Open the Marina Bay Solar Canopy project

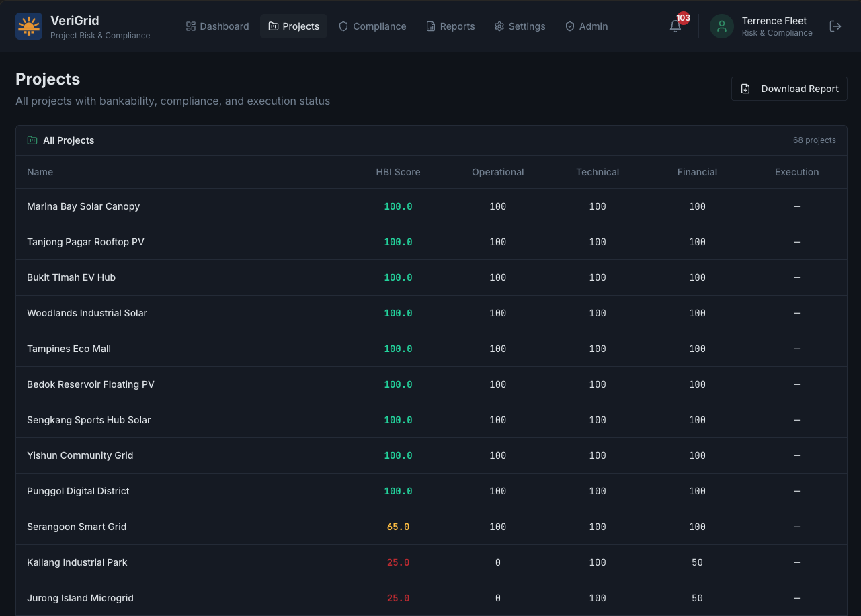pos(432,206)
